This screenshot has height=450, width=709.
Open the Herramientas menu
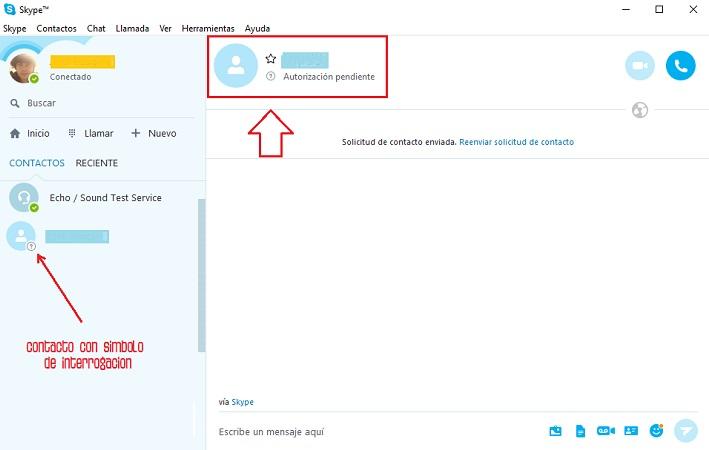(208, 29)
